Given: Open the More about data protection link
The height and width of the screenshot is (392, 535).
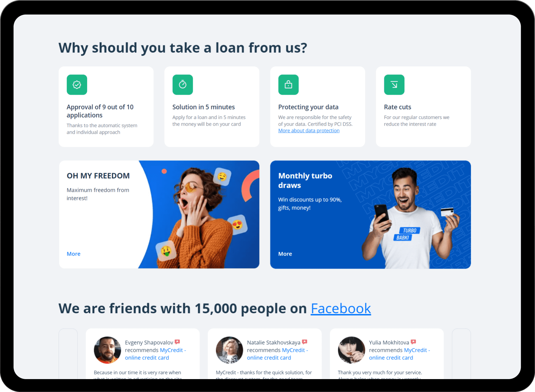Looking at the screenshot, I should point(309,131).
